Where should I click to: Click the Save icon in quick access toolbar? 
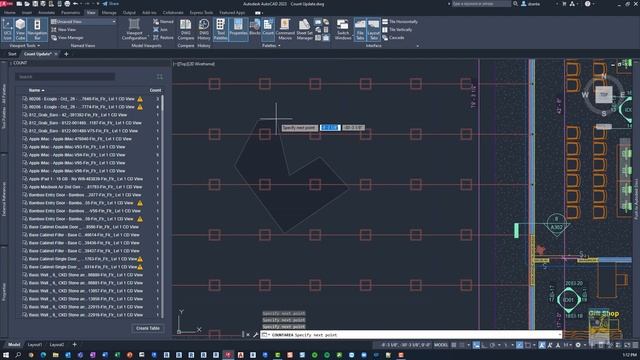coord(35,4)
